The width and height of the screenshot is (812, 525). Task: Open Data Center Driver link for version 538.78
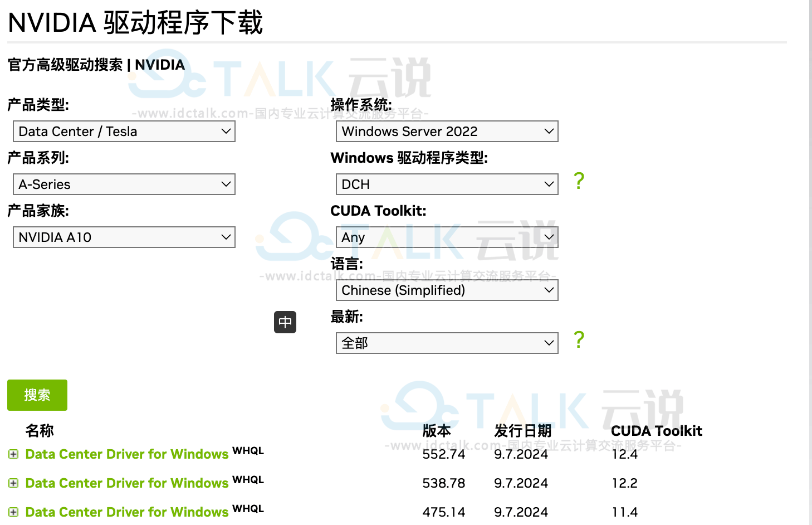(127, 483)
